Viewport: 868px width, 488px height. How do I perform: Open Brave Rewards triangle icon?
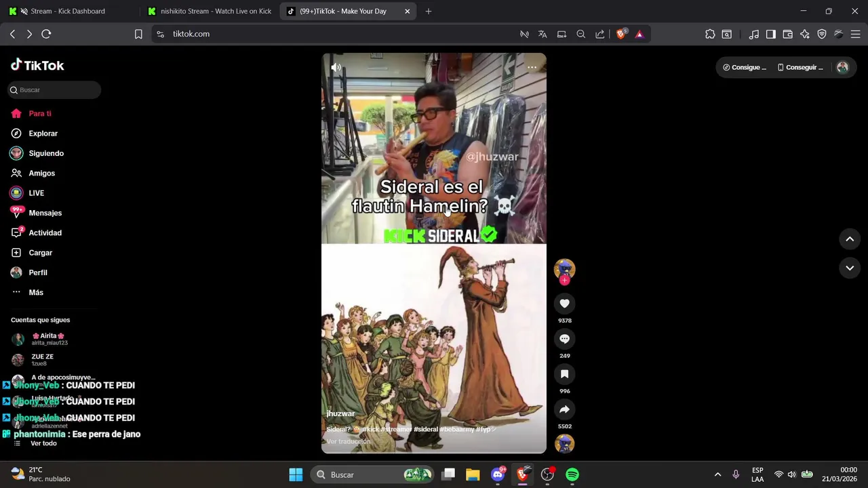639,34
